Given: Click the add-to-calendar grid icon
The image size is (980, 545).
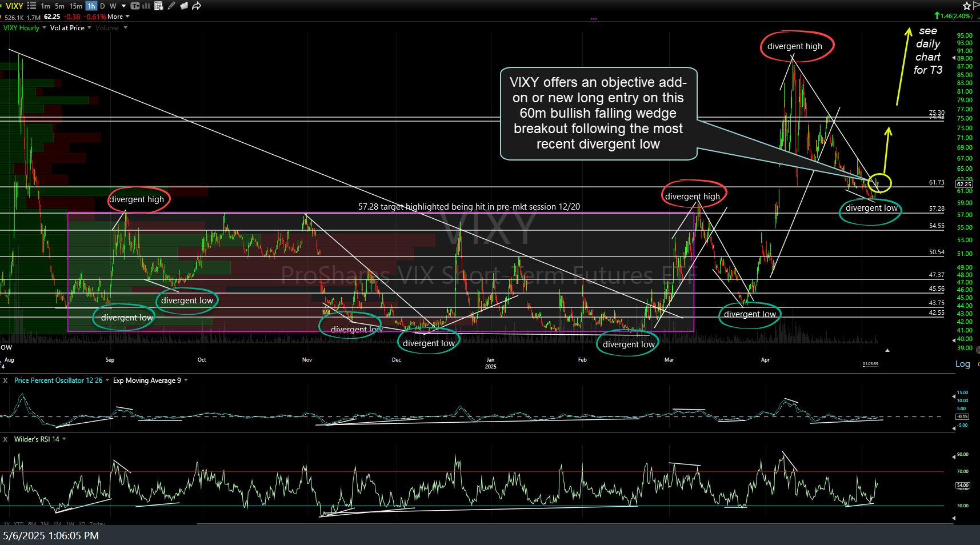Looking at the screenshot, I should point(159,6).
